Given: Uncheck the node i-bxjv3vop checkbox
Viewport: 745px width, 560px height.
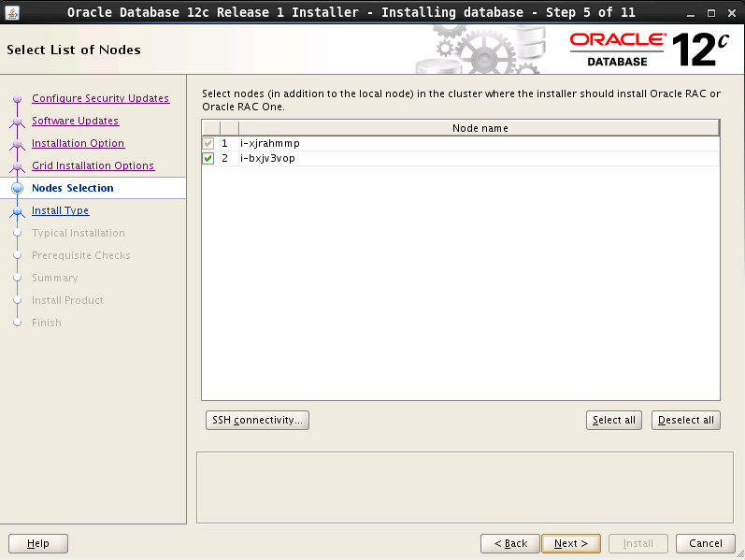Looking at the screenshot, I should tap(208, 159).
